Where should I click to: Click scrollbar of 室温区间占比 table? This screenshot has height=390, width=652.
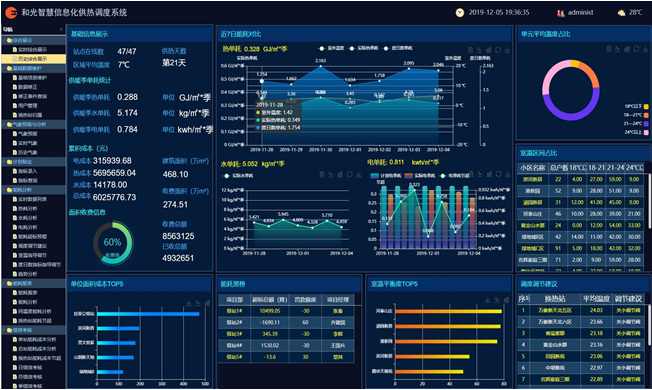tap(649, 200)
